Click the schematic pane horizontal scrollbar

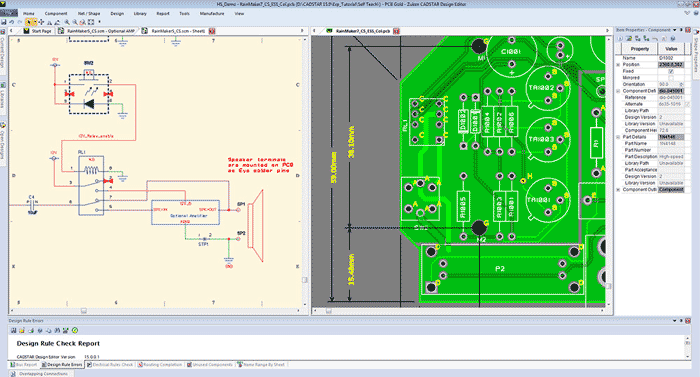(156, 310)
